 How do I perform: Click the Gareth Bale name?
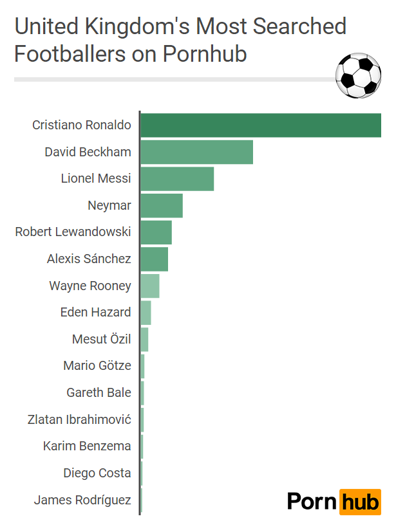click(99, 392)
